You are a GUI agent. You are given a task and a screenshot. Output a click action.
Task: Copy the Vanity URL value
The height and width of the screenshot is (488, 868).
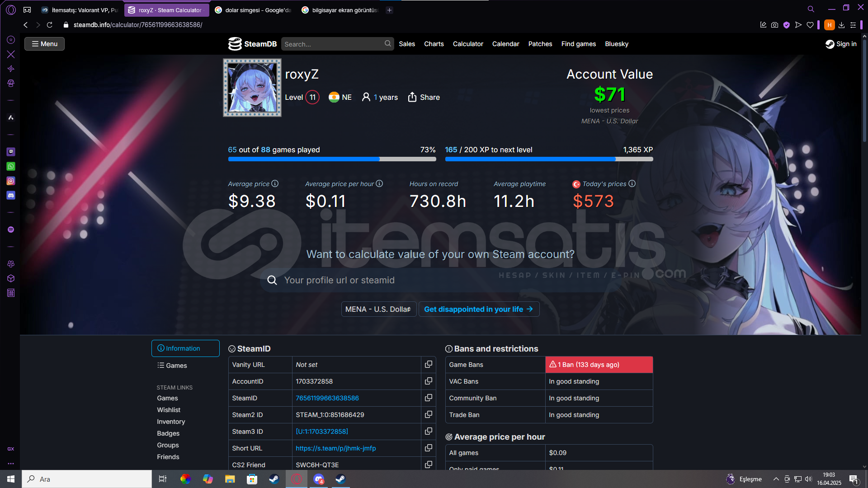coord(429,364)
